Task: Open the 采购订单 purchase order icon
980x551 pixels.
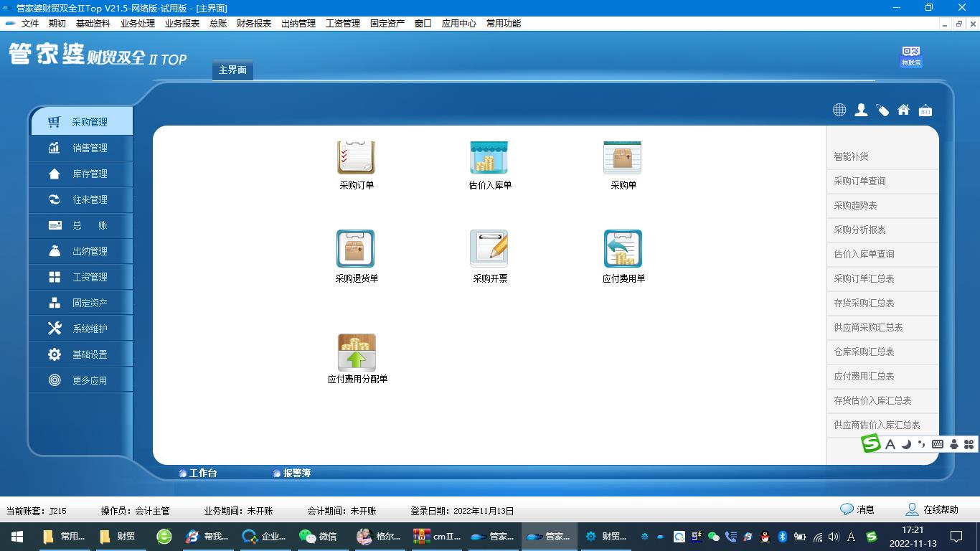Action: tap(357, 158)
